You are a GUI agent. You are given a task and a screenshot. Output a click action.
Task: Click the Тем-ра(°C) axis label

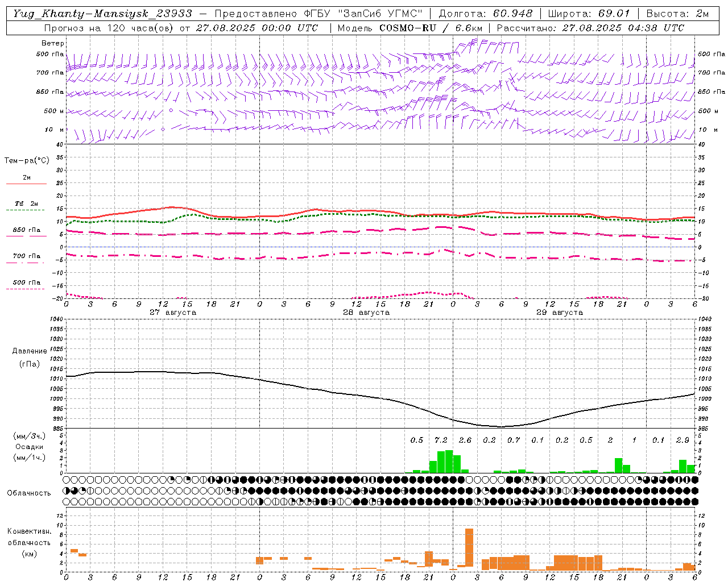pos(27,161)
